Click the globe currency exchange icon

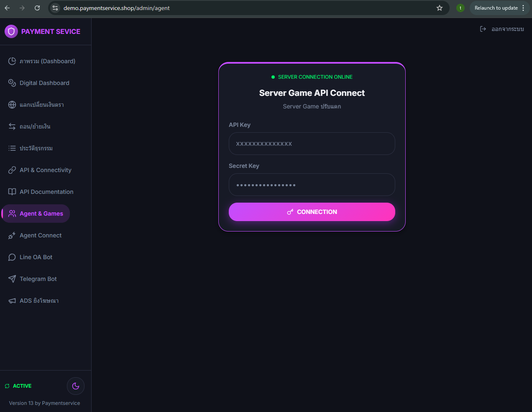pos(12,105)
